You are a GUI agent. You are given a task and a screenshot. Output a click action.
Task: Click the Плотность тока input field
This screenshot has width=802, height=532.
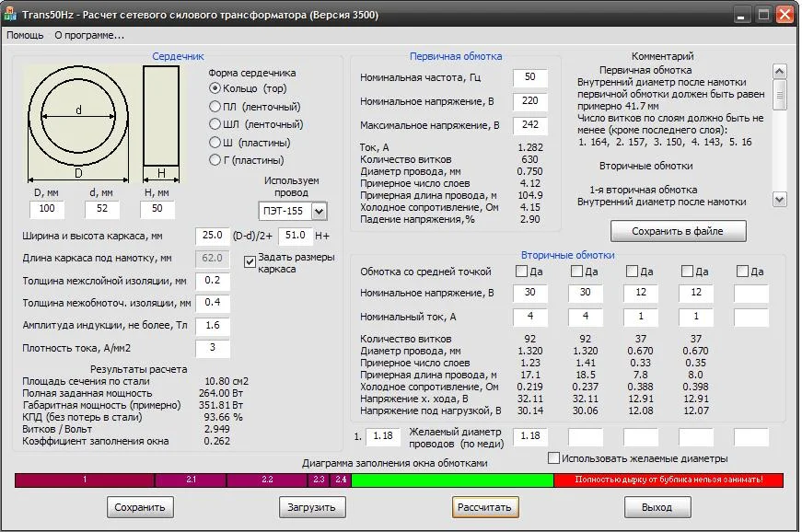[x=212, y=348]
